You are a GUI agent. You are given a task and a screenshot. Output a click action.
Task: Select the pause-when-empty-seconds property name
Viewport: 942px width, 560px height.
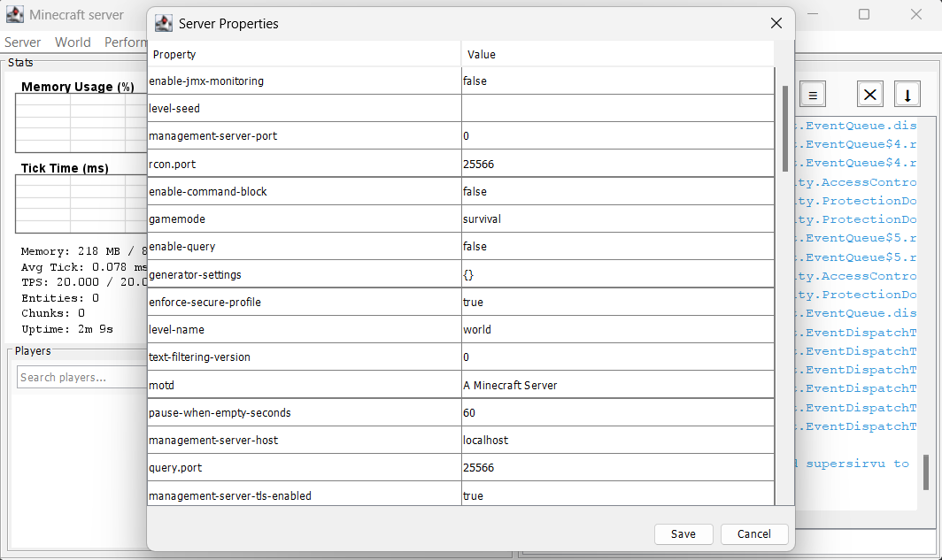[x=304, y=412]
